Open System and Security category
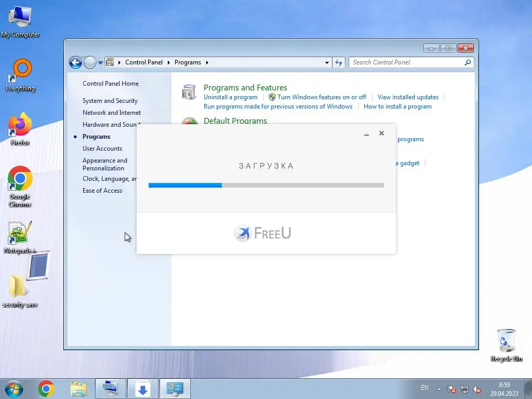532x399 pixels. [x=110, y=101]
